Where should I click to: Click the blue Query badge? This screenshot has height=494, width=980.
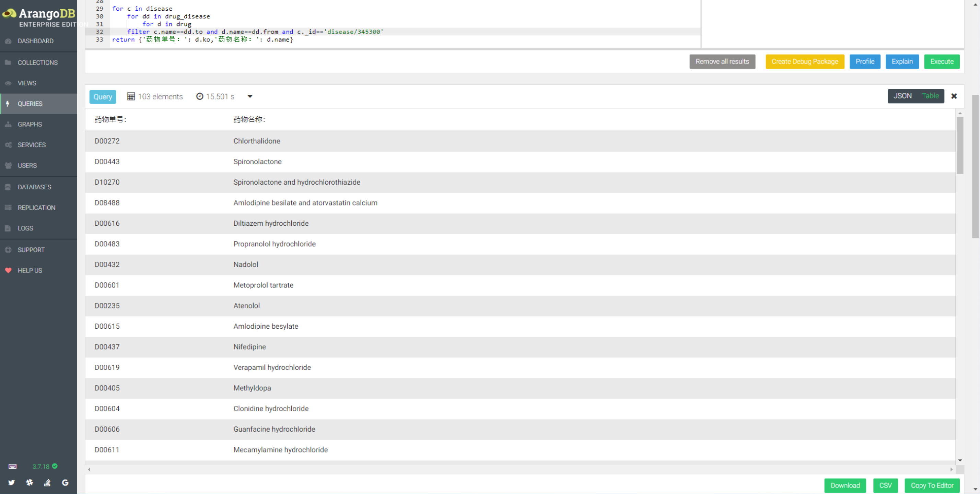click(x=102, y=97)
